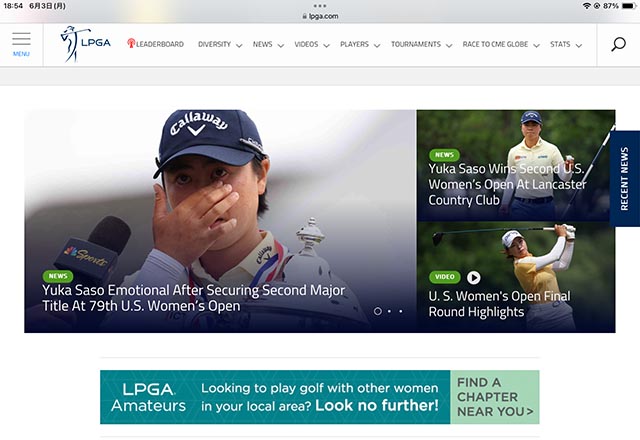Open Yuka Saso Wins Second U.S. Women's Open article

coord(507,184)
